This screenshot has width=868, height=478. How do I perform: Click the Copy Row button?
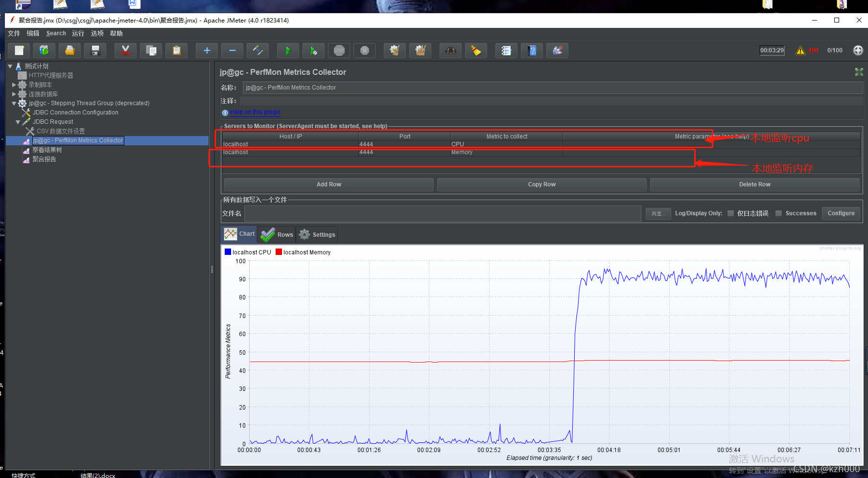click(x=541, y=184)
